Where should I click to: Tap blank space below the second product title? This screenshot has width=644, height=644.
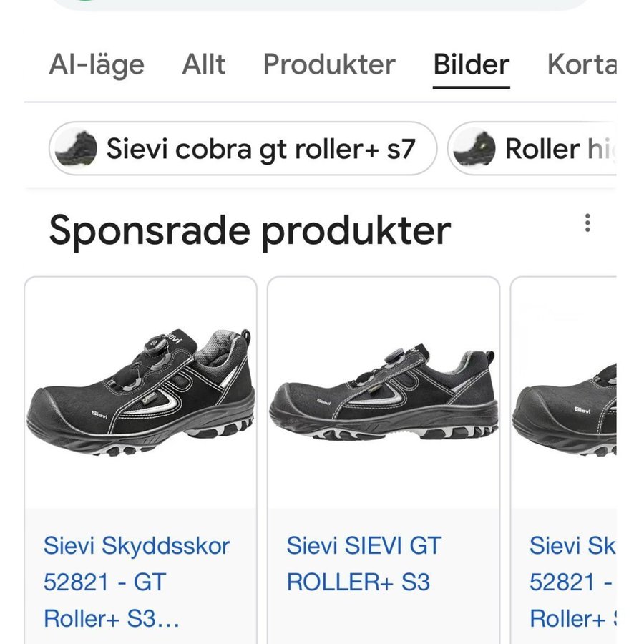tap(384, 619)
